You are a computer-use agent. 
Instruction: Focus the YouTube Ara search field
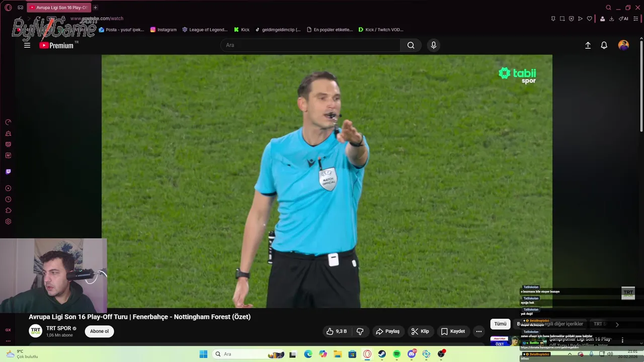point(310,45)
